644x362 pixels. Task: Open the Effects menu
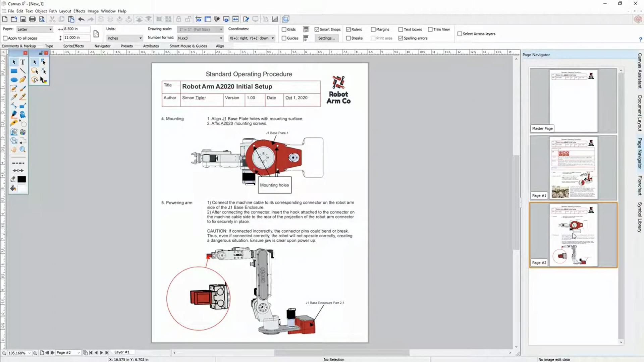click(x=79, y=11)
